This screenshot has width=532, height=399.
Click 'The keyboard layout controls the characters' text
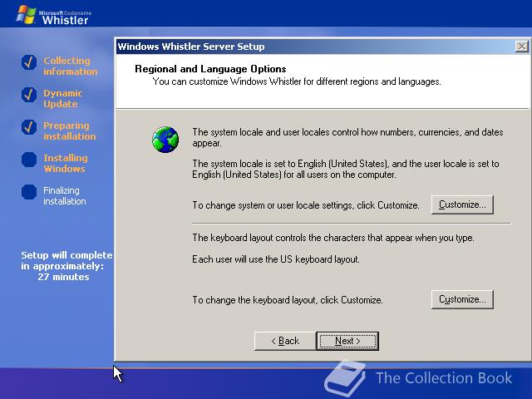coord(333,238)
